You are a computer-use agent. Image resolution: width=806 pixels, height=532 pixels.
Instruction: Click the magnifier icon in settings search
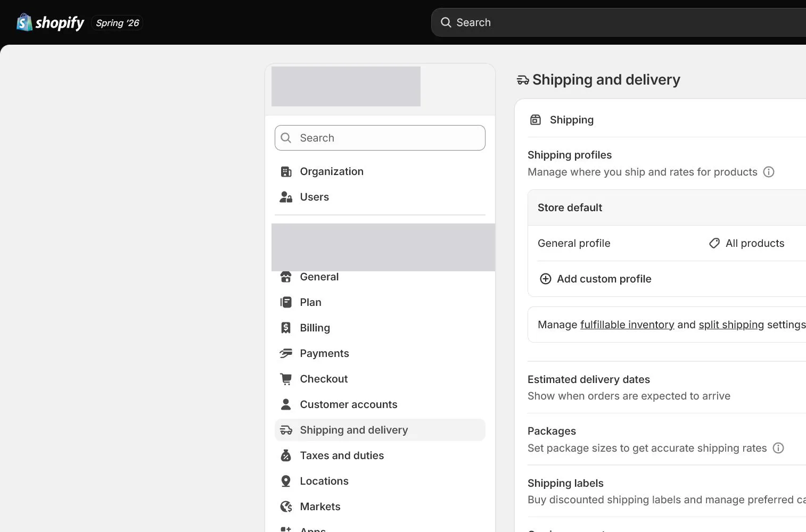(286, 138)
